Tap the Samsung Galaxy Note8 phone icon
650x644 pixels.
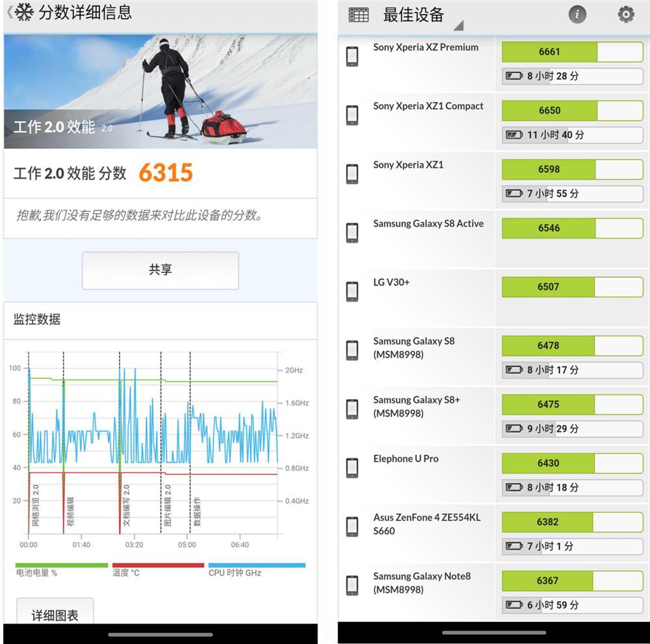tap(352, 586)
